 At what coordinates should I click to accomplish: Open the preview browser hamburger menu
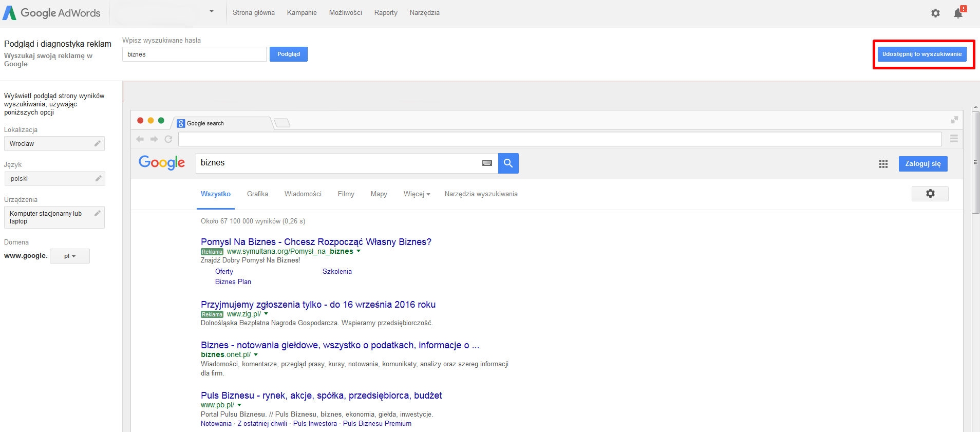tap(954, 139)
